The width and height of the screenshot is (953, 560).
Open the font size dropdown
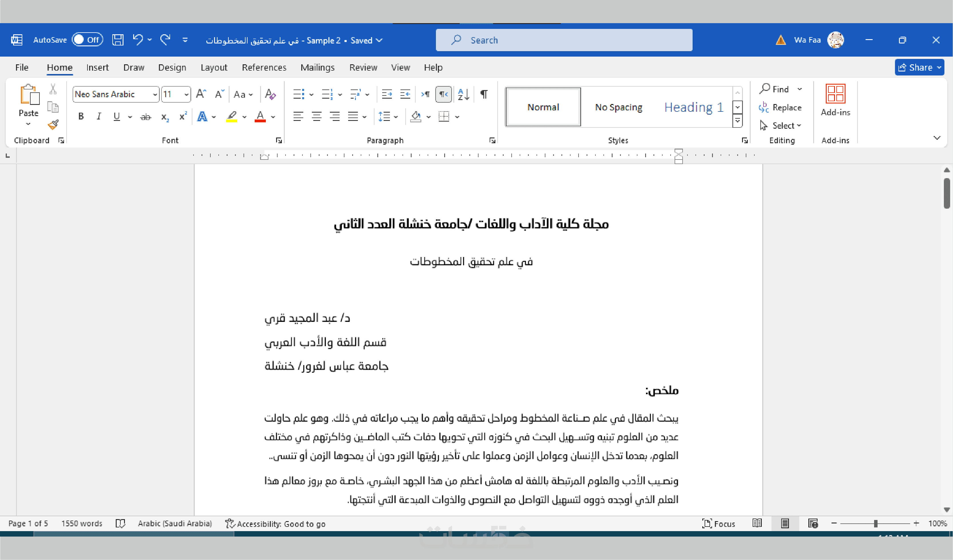tap(186, 95)
